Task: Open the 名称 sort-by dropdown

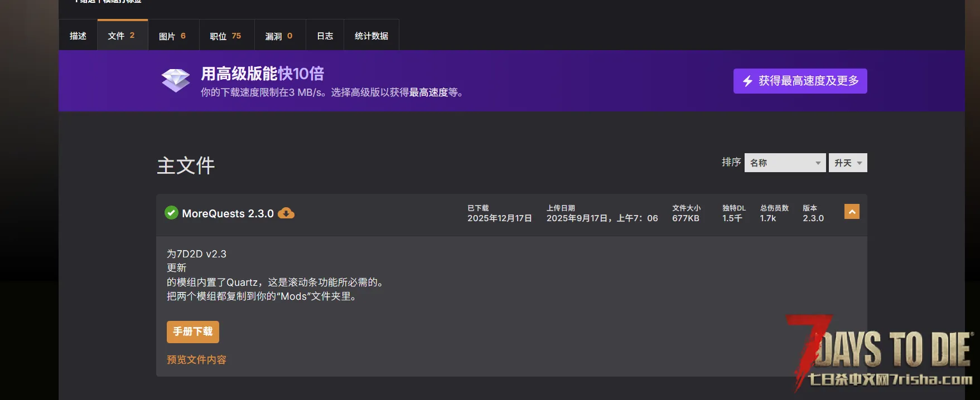Action: [784, 163]
